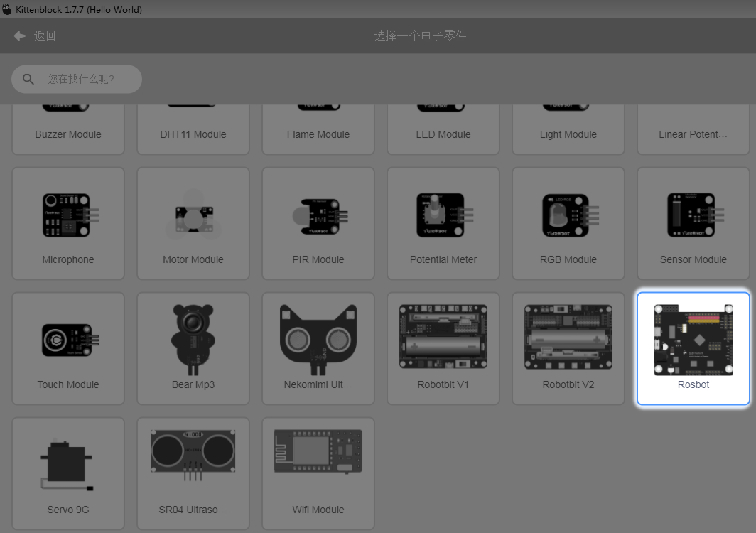Select the LED Module card
Screen dimensions: 756x533
coord(443,129)
